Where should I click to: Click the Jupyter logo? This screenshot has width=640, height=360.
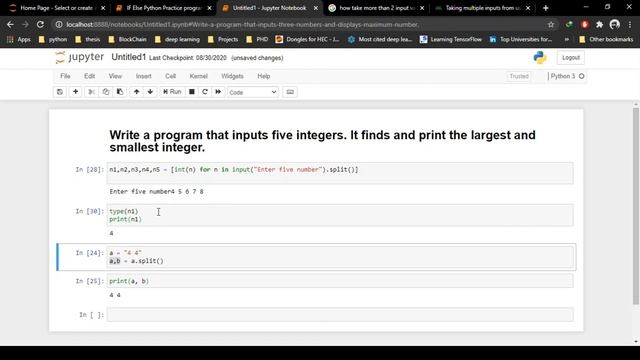pos(80,57)
